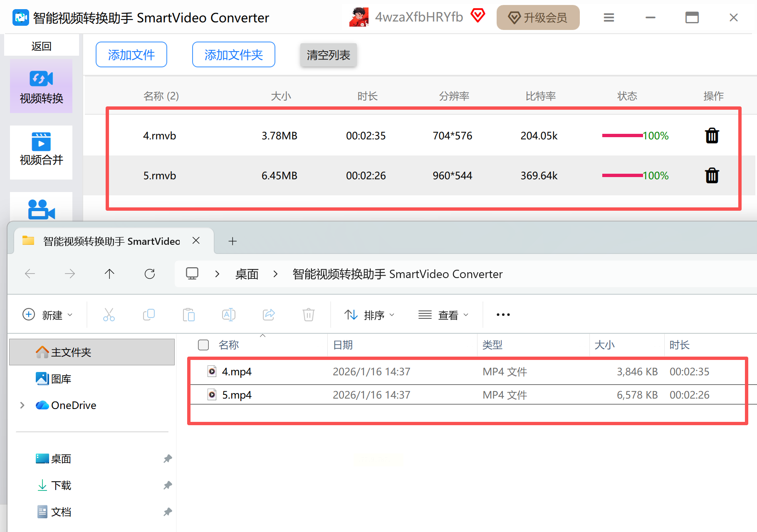
Task: Delete the 5.rmvb row with trash icon
Action: pos(712,175)
